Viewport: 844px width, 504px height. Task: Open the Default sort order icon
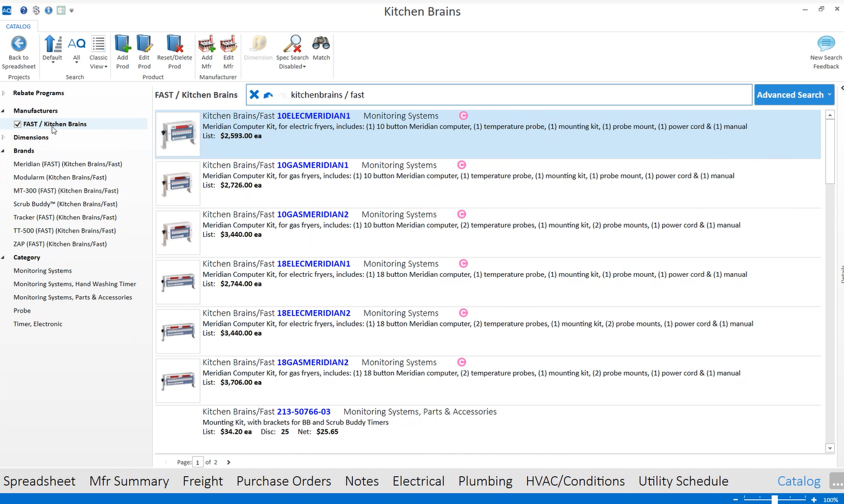53,44
